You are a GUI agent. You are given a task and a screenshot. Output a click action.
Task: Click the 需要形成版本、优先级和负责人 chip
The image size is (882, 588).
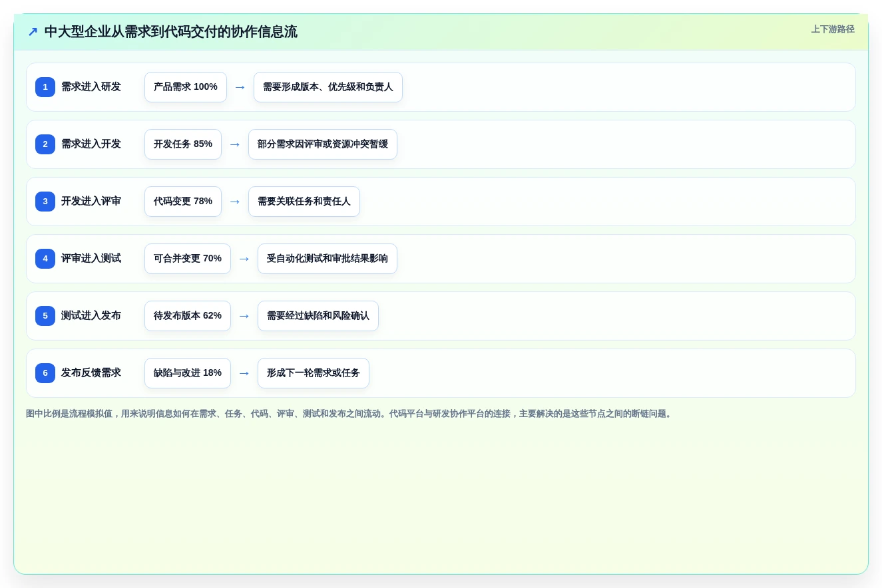pyautogui.click(x=328, y=87)
